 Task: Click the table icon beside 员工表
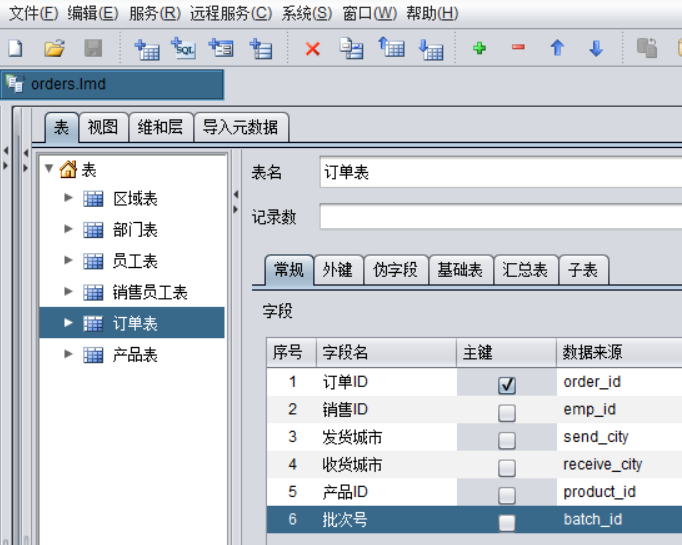pyautogui.click(x=93, y=261)
